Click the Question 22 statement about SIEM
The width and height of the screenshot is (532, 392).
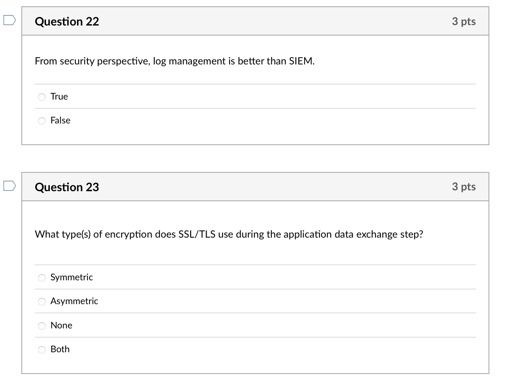pos(174,61)
